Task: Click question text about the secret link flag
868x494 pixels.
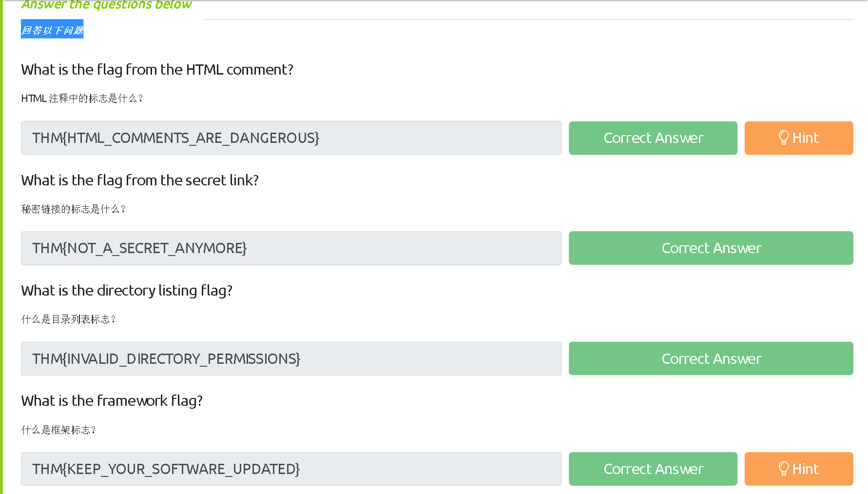Action: click(140, 180)
